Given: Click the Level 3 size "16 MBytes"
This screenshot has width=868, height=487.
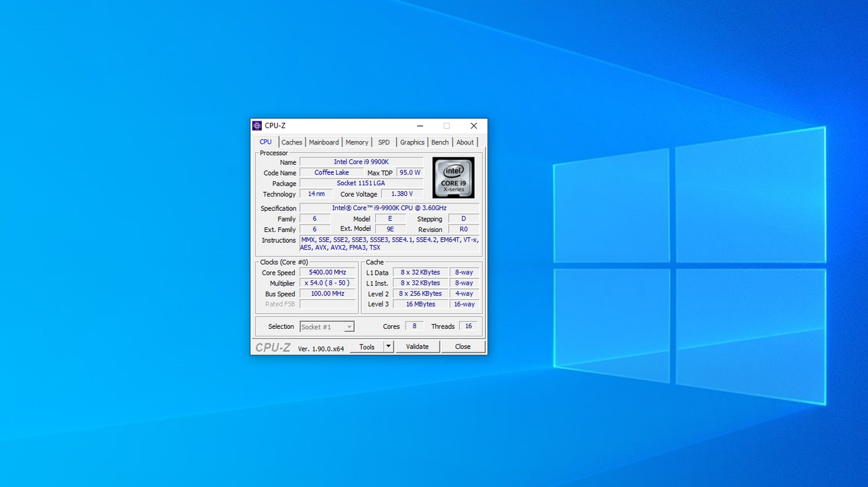Looking at the screenshot, I should click(x=420, y=304).
